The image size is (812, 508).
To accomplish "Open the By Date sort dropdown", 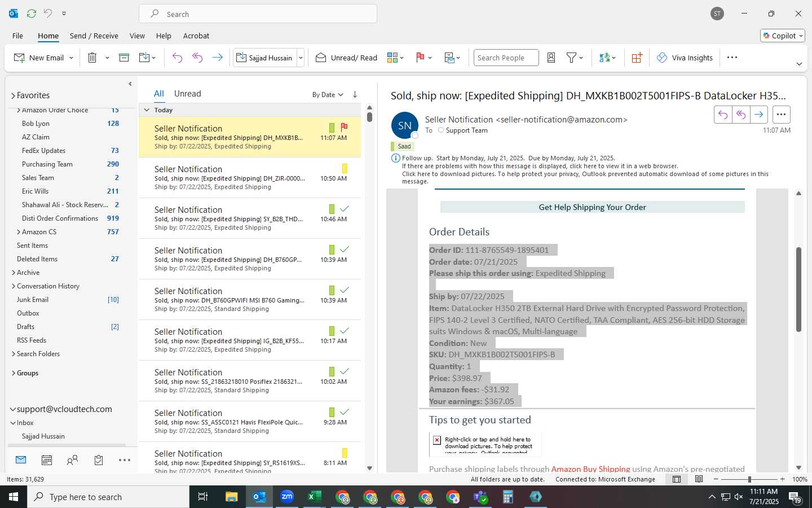I will point(328,94).
